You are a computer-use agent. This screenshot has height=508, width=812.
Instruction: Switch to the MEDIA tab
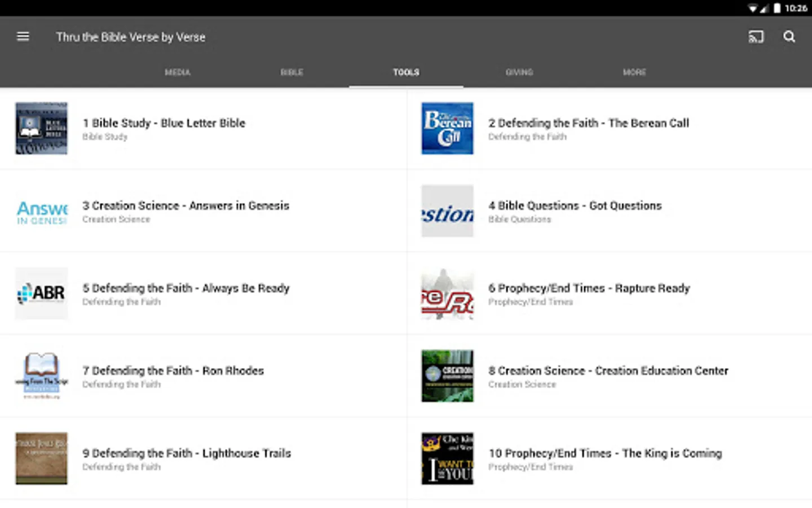(178, 72)
